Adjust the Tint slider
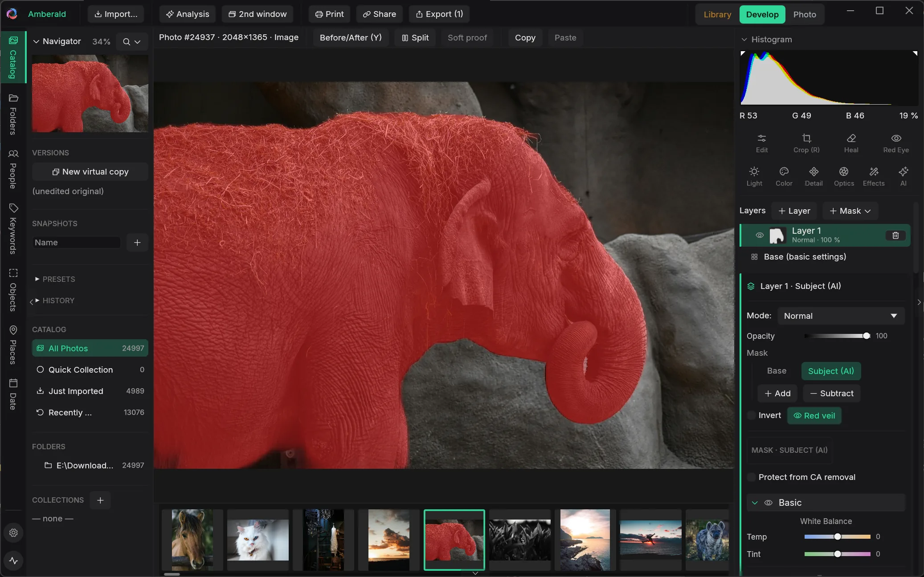The image size is (924, 577). pyautogui.click(x=838, y=554)
